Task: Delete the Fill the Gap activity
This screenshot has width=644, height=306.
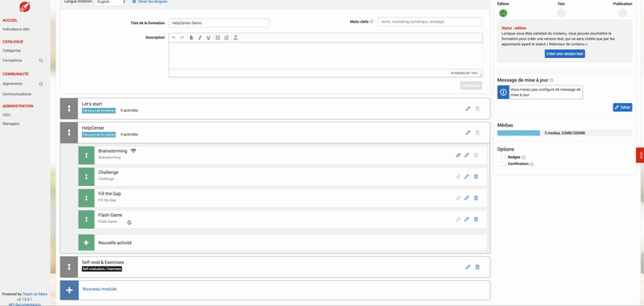Action: pyautogui.click(x=476, y=198)
